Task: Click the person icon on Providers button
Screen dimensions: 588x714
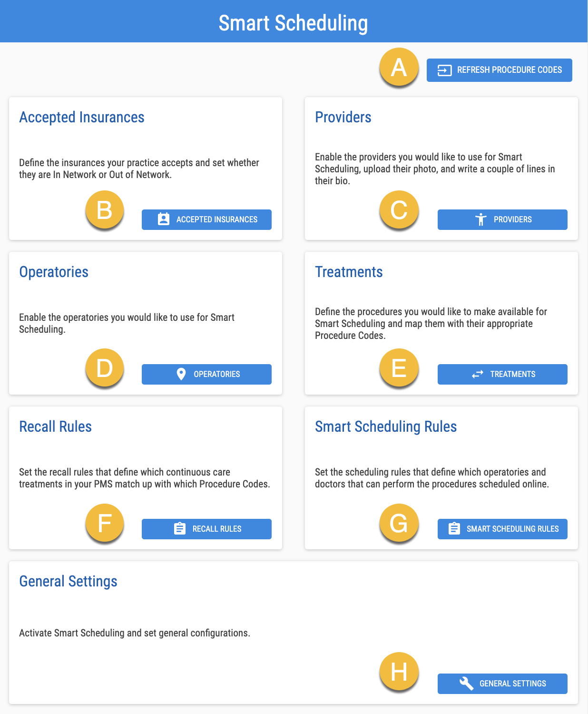Action: (481, 219)
